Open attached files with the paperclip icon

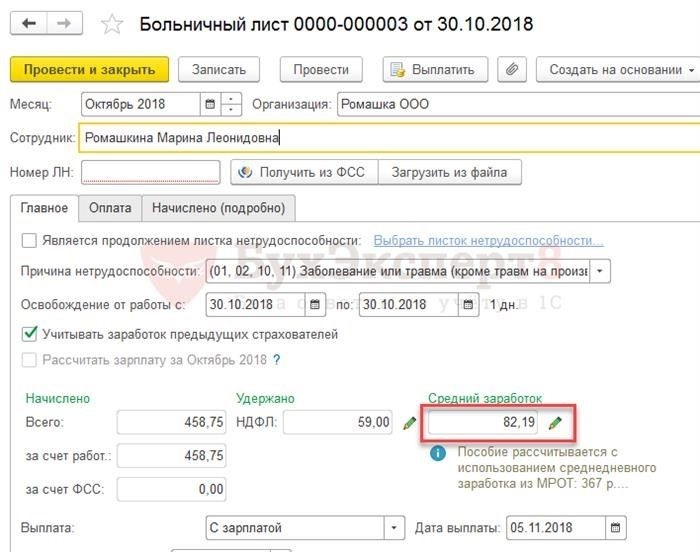point(512,69)
